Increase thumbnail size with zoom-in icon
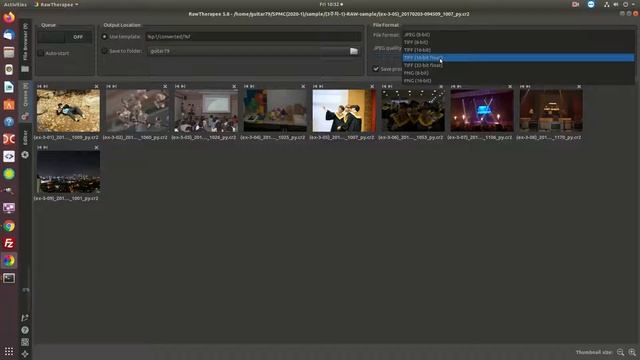The width and height of the screenshot is (640, 360). (x=632, y=352)
